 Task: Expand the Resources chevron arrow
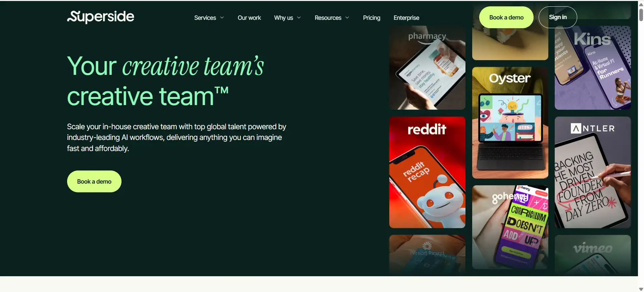tap(347, 18)
